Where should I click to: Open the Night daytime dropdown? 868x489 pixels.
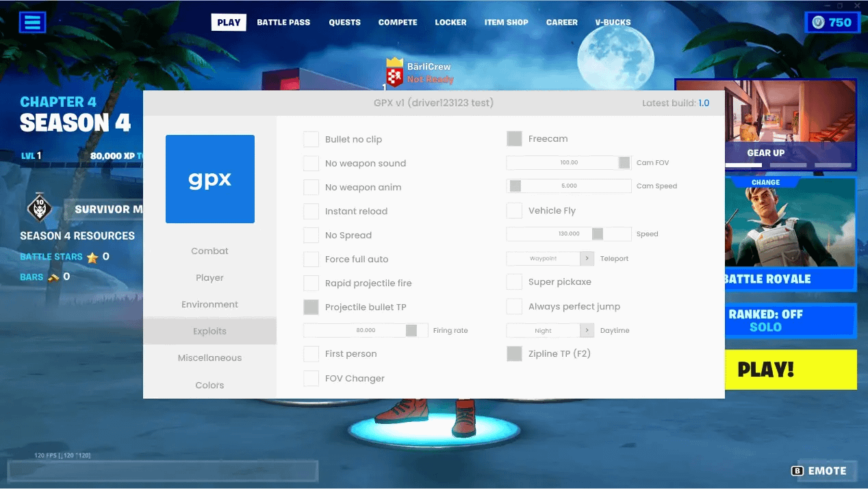[x=587, y=330]
